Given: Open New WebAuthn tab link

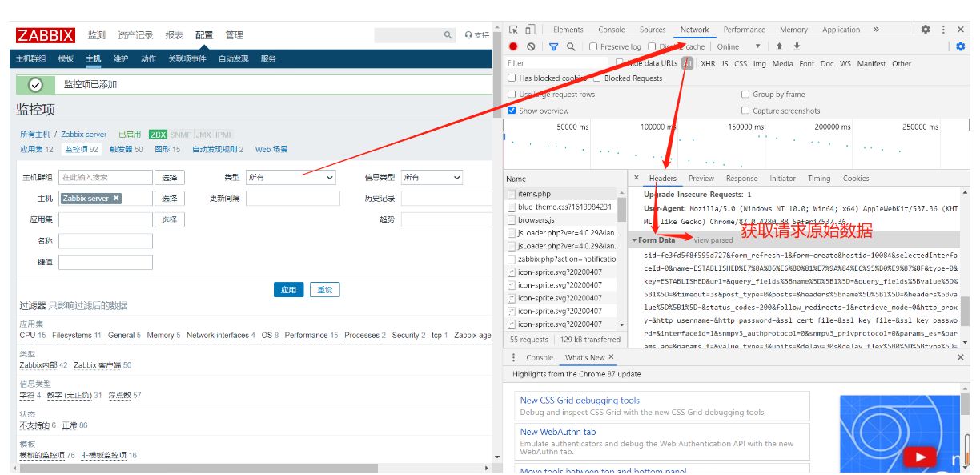Looking at the screenshot, I should [558, 432].
